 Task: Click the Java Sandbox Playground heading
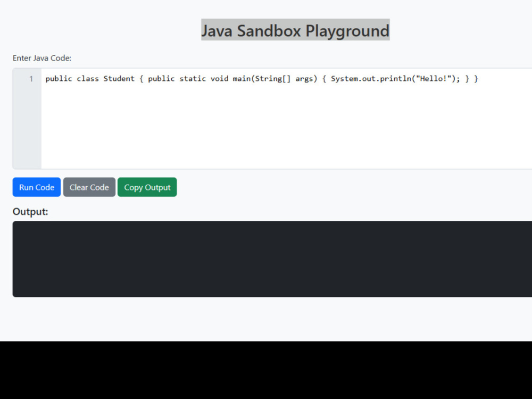pyautogui.click(x=295, y=30)
